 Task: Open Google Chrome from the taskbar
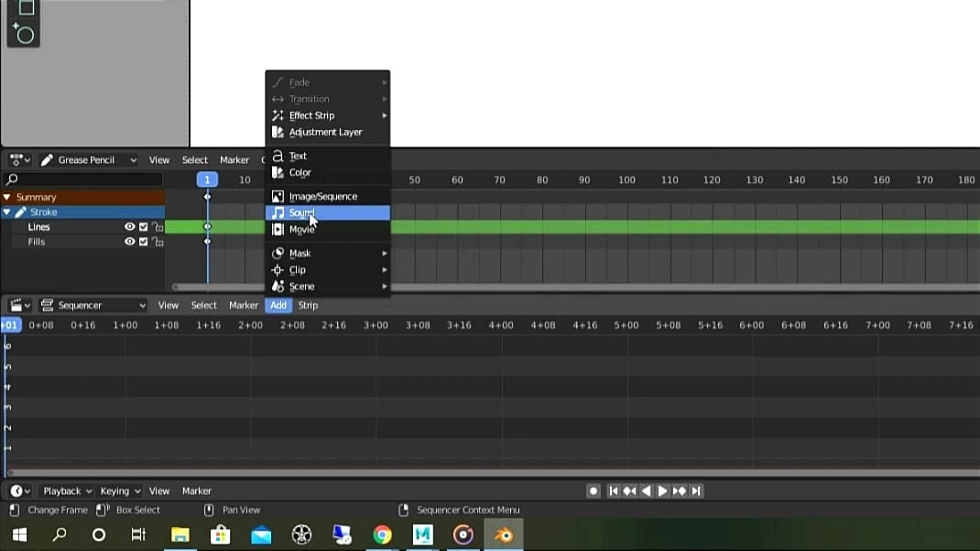(383, 535)
